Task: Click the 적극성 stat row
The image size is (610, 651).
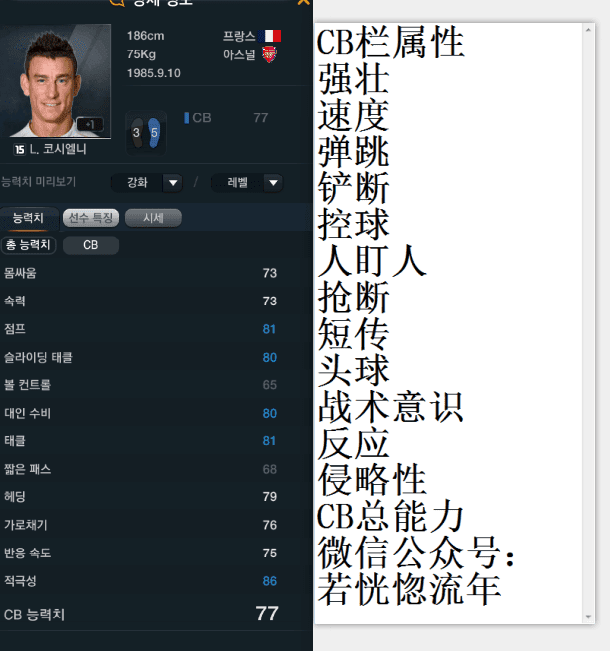Action: click(141, 581)
